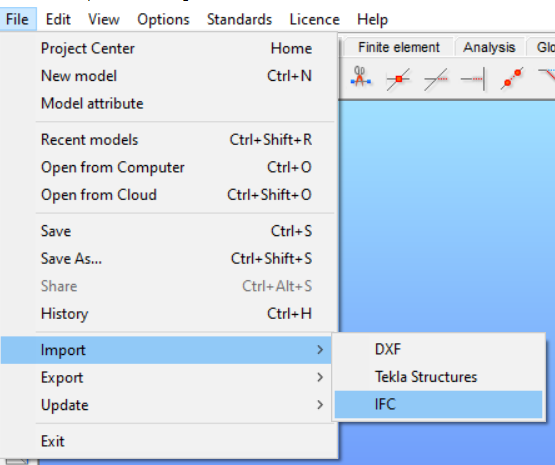Image resolution: width=555 pixels, height=465 pixels.
Task: Click New model in File menu
Action: pyautogui.click(x=176, y=76)
